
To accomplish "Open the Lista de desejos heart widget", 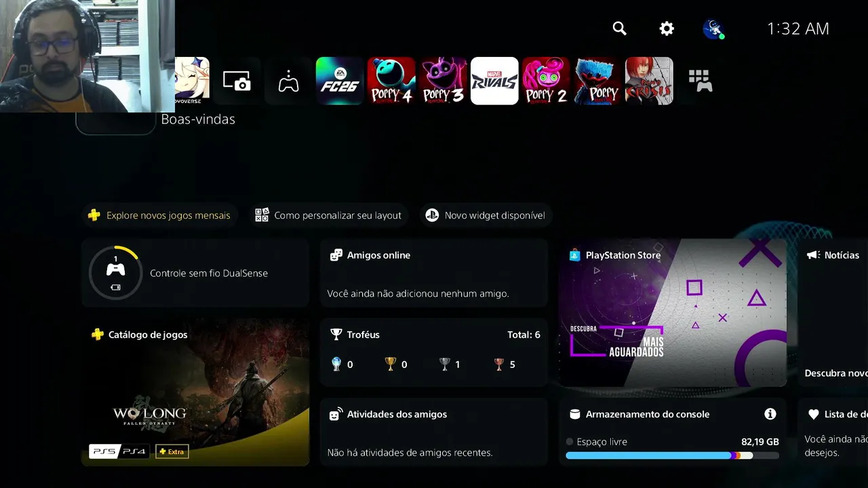I will point(833,432).
